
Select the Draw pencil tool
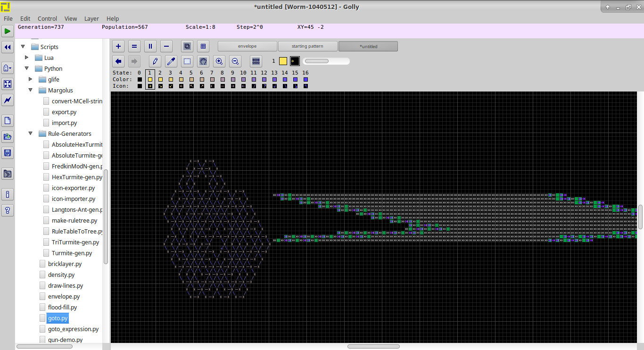click(155, 61)
